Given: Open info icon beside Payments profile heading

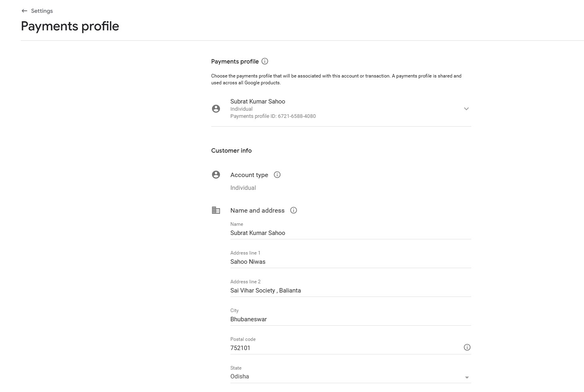Looking at the screenshot, I should coord(265,61).
